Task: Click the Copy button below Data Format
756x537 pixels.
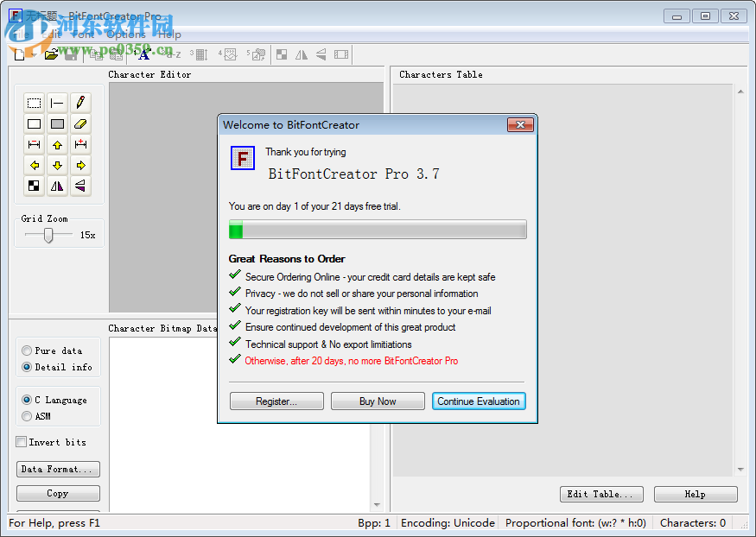Action: tap(59, 493)
